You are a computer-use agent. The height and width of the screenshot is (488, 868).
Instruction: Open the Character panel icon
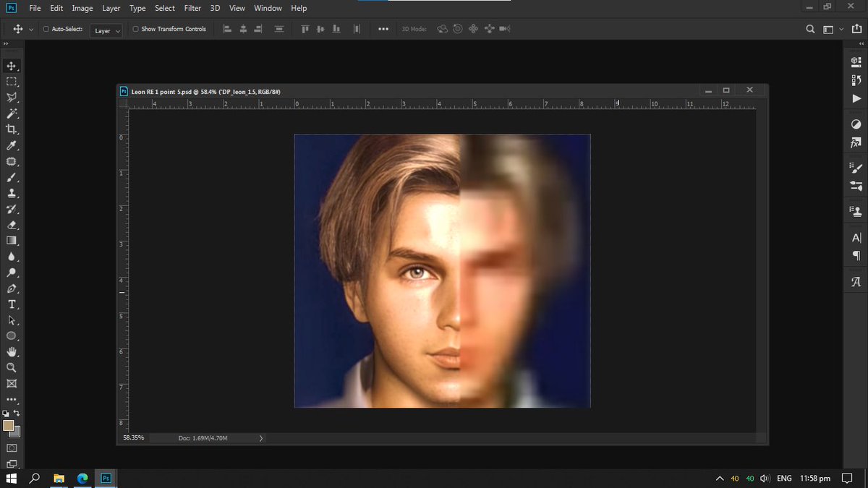click(x=856, y=238)
